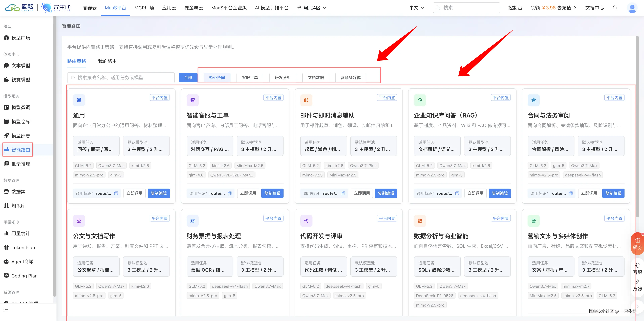
Task: Open 文档中心 link in header
Action: tap(594, 8)
